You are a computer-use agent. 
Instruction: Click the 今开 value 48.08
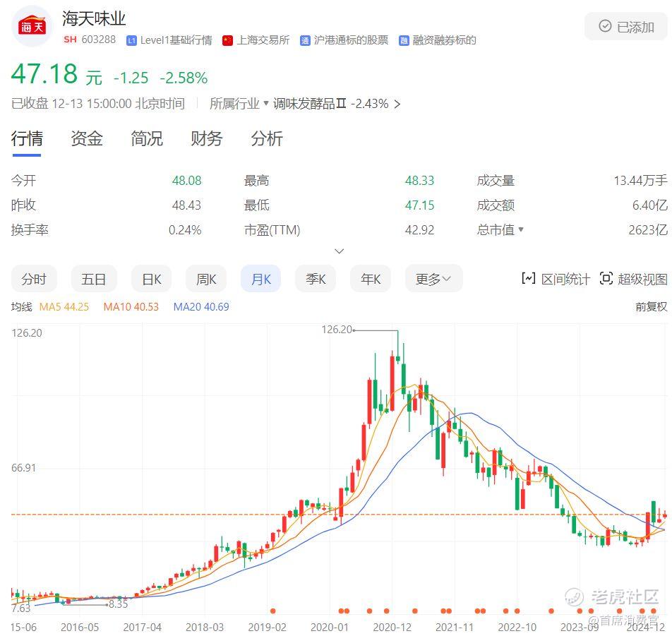[187, 181]
